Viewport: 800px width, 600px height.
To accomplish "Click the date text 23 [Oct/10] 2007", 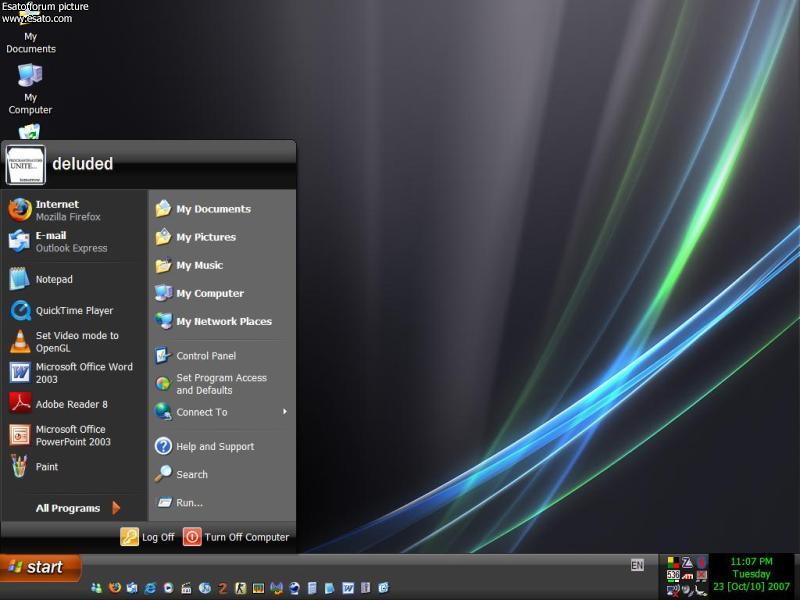I will 752,586.
